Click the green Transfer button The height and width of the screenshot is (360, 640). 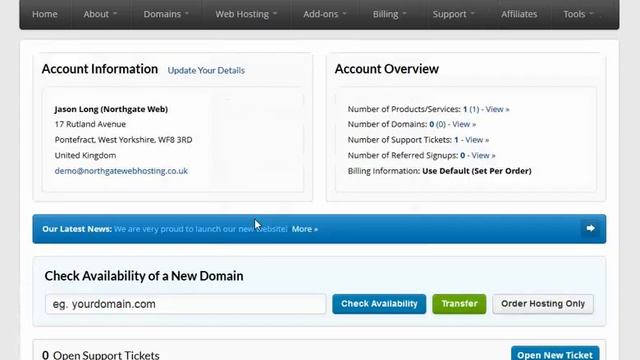coord(459,304)
